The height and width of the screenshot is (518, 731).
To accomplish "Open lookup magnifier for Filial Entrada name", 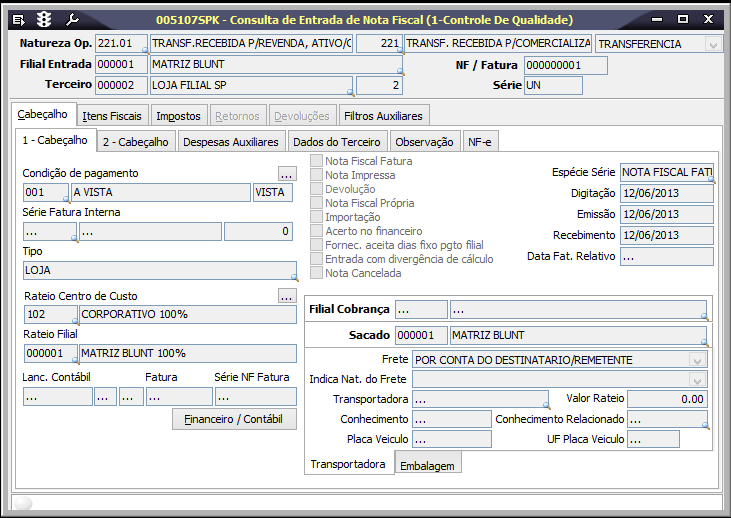I will pyautogui.click(x=400, y=71).
